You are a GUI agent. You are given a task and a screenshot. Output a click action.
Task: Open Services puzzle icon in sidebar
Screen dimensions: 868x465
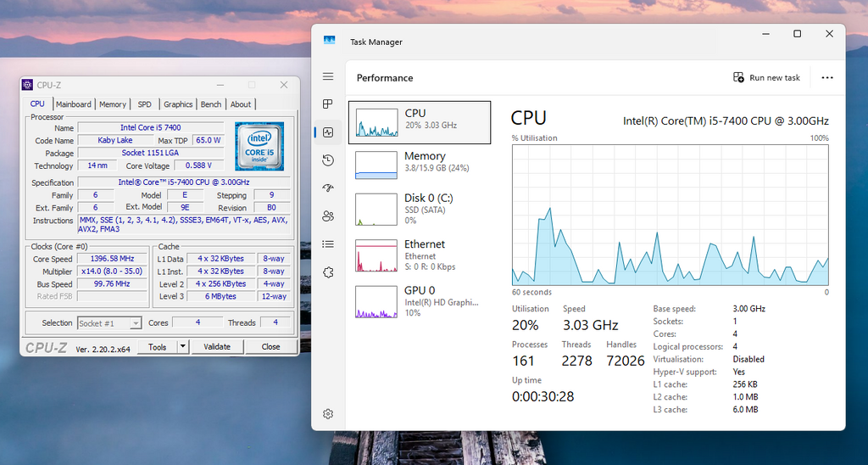click(x=328, y=272)
